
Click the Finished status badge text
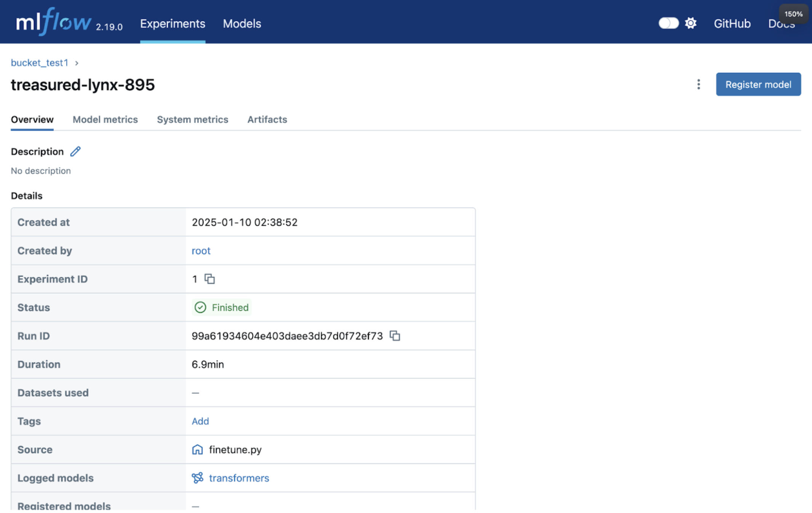[x=230, y=307]
